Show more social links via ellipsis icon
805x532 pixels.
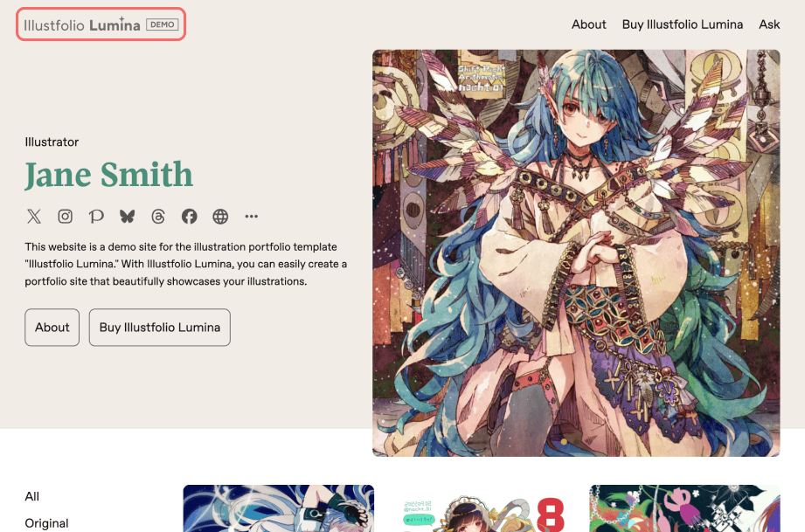click(x=252, y=217)
